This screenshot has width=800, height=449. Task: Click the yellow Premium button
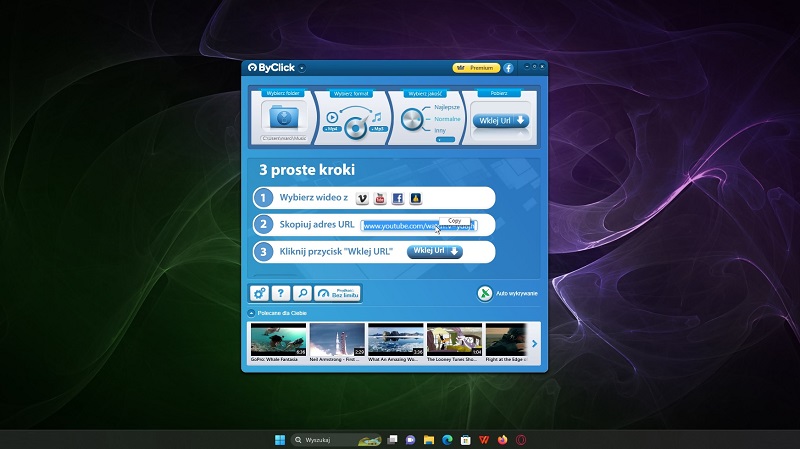476,68
